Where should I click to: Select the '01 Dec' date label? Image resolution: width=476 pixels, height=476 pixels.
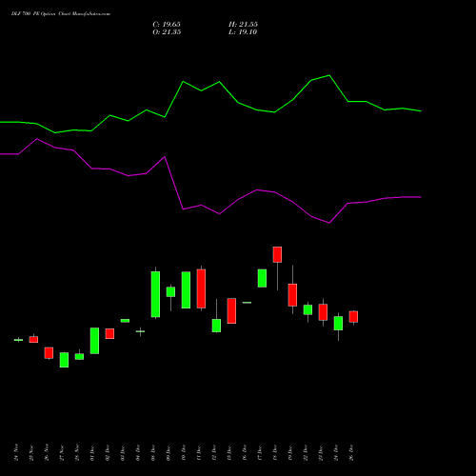pos(92,452)
